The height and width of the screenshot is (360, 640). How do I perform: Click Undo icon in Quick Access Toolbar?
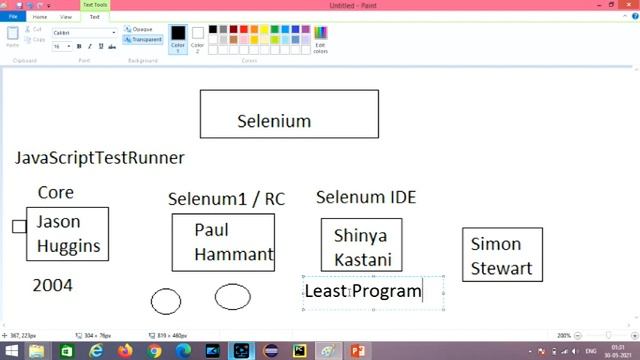pyautogui.click(x=30, y=5)
